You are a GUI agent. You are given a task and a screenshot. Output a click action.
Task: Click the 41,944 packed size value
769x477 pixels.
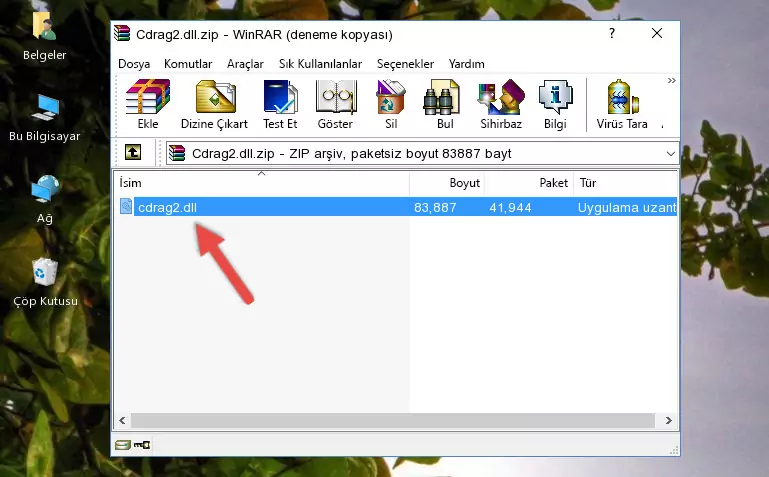[510, 207]
